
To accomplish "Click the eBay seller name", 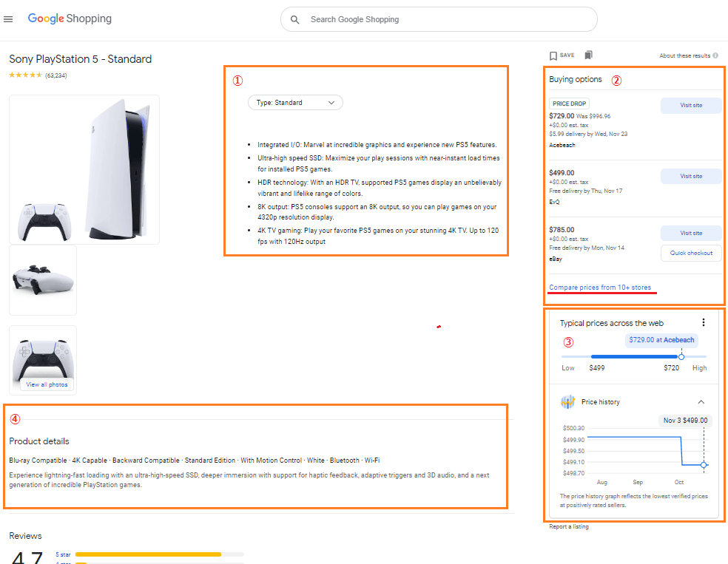I will (556, 259).
